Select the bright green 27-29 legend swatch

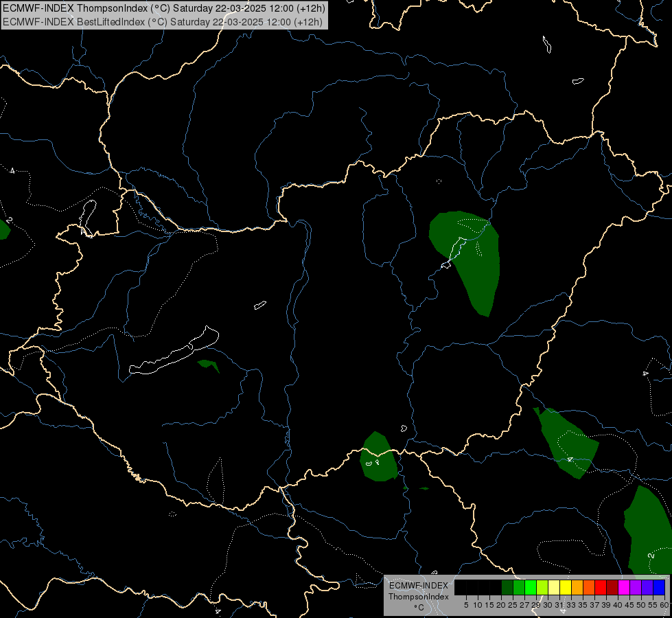click(x=530, y=588)
